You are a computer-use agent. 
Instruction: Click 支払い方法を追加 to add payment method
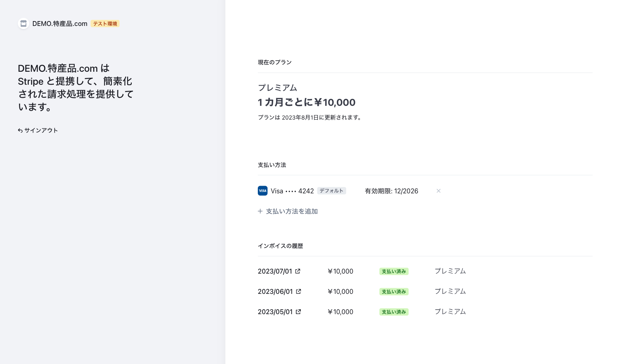pos(292,211)
